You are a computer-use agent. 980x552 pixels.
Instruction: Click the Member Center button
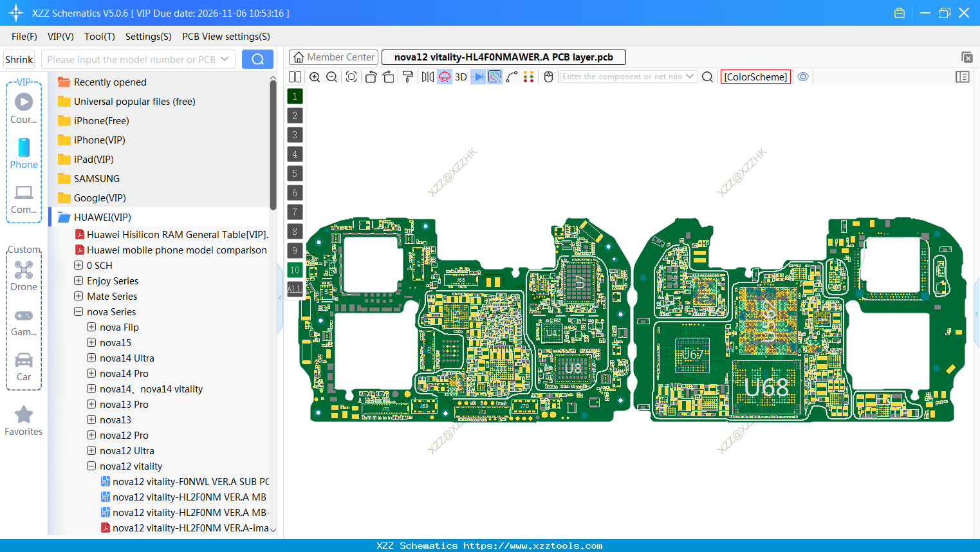point(333,57)
